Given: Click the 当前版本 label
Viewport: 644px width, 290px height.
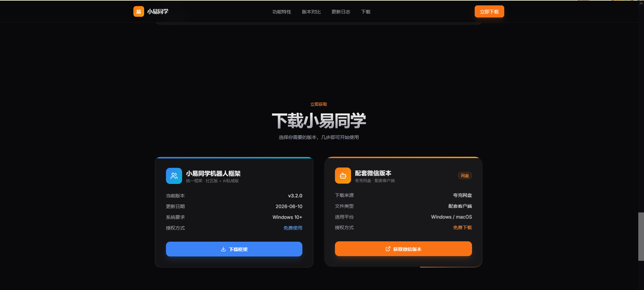Looking at the screenshot, I should click(175, 196).
